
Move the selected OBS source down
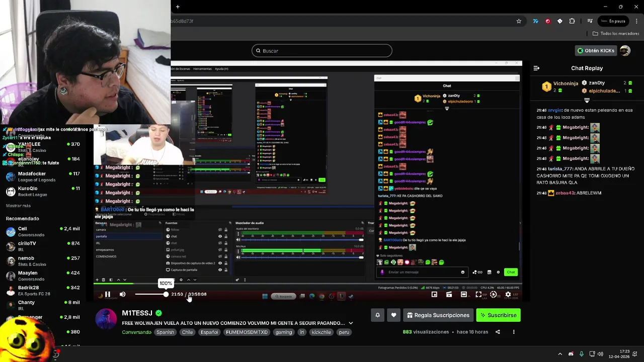click(195, 280)
